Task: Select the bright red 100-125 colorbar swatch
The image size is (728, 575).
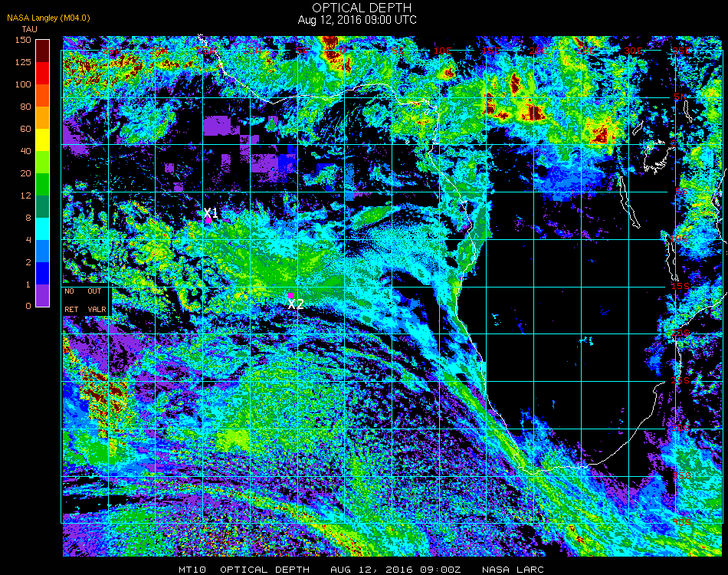Action: [x=43, y=73]
